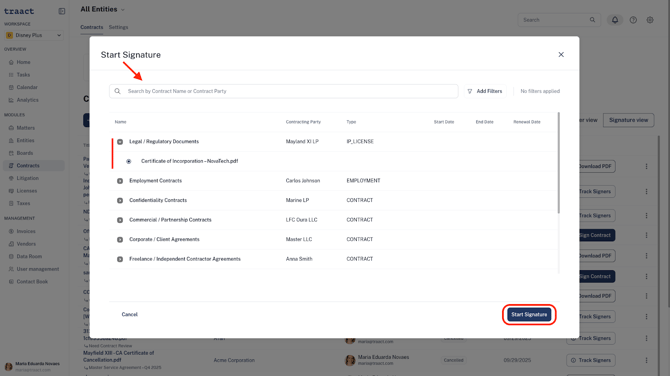This screenshot has width=670, height=376.
Task: Collapse Legal / Regulatory Documents row
Action: point(120,141)
